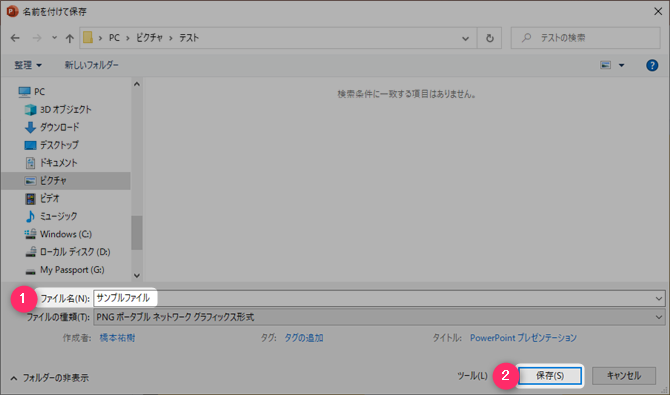Screen dimensions: 670x395
Task: Close the 名前を付けて保存 dialog
Action: (658, 12)
